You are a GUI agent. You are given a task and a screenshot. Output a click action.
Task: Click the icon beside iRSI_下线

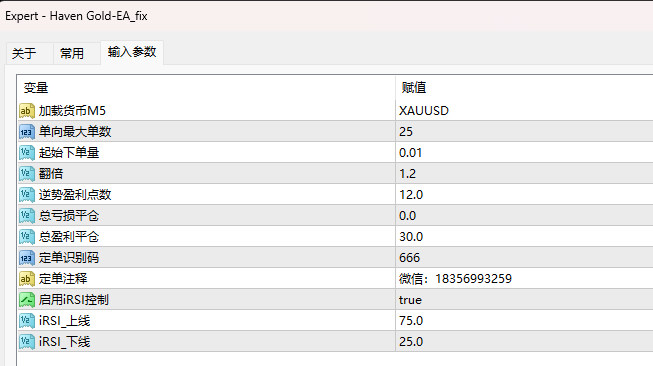(x=27, y=341)
